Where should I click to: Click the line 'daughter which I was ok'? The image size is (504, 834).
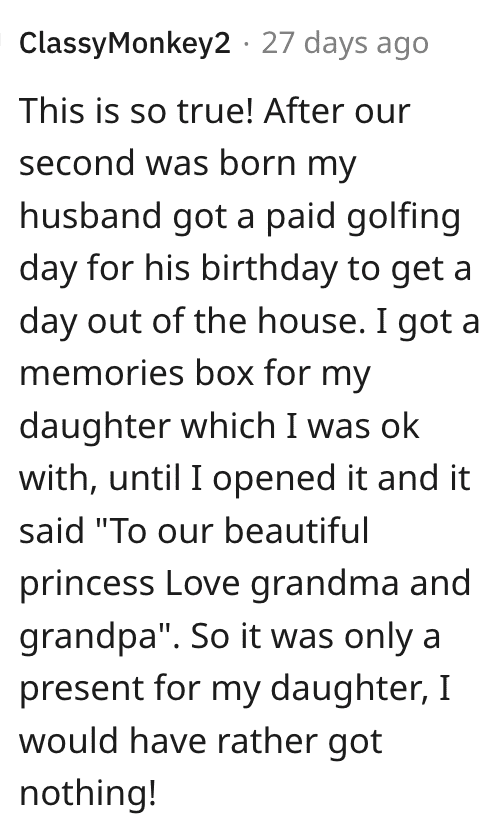point(220,427)
